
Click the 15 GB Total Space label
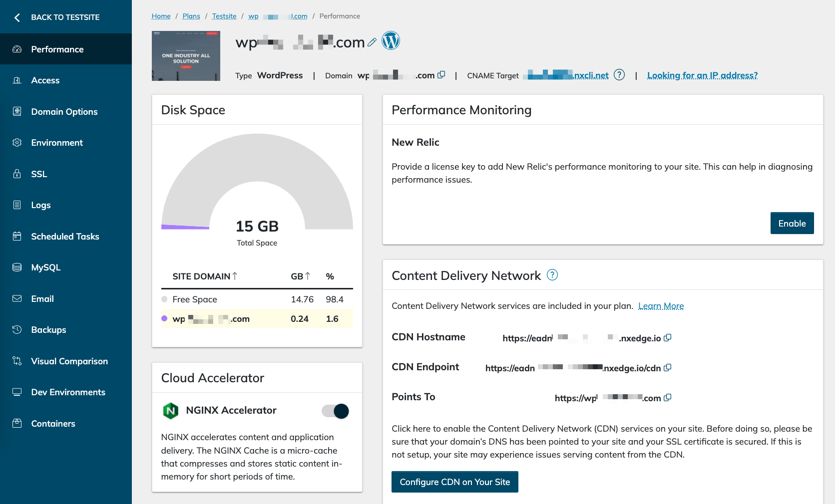257,233
